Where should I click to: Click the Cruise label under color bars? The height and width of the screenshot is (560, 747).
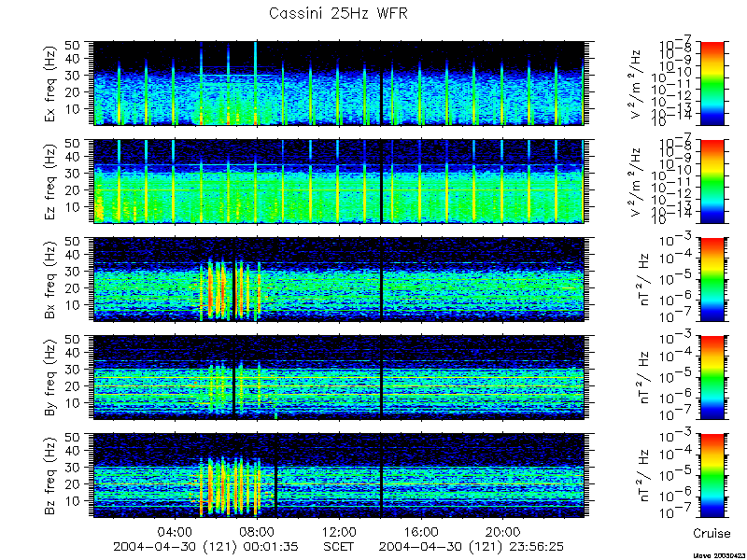[712, 533]
